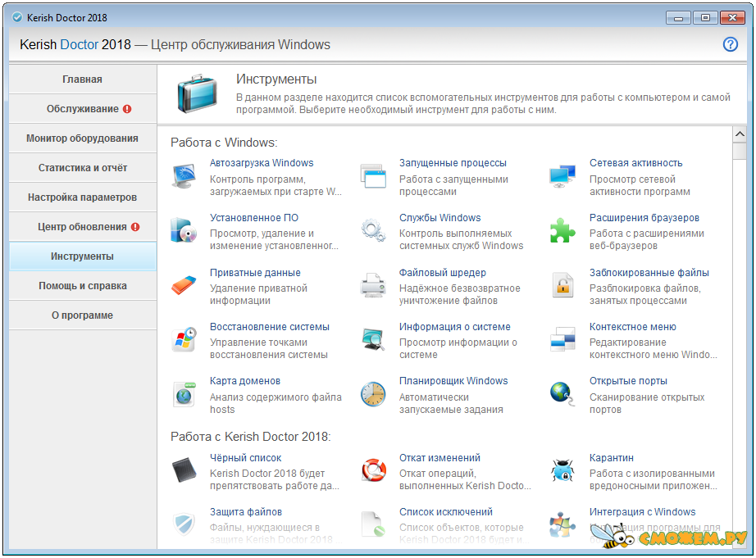Click the Приватные данные eraser icon

(184, 285)
